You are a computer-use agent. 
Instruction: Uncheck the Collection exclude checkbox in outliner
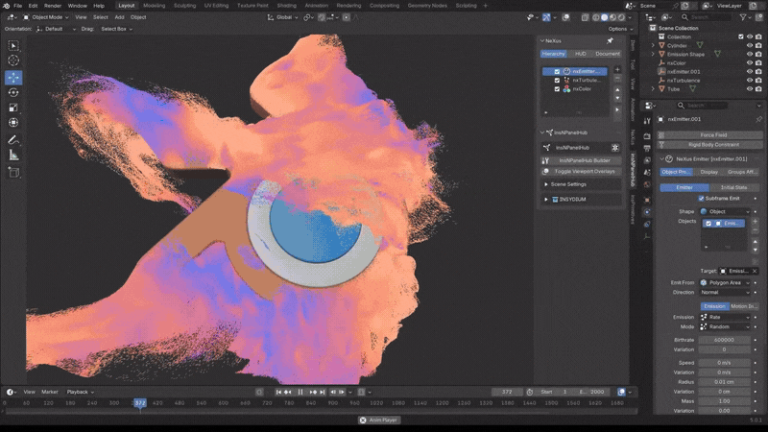click(x=741, y=37)
